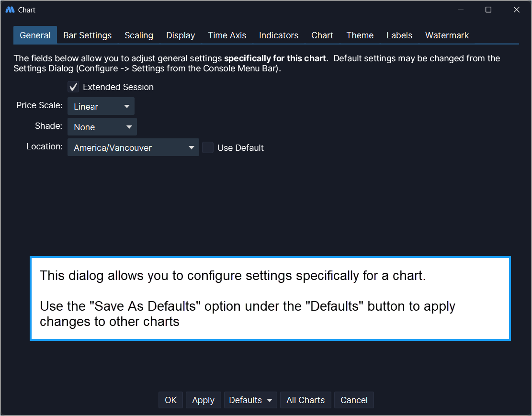The height and width of the screenshot is (416, 532).
Task: Open the Defaults button menu
Action: pyautogui.click(x=250, y=400)
